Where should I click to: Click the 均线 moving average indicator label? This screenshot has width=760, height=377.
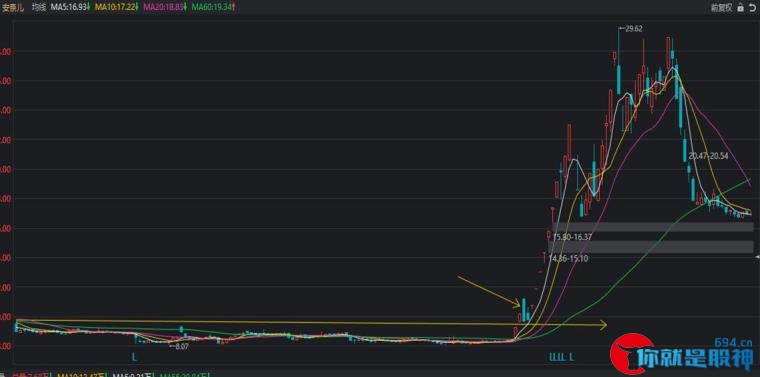tap(39, 7)
